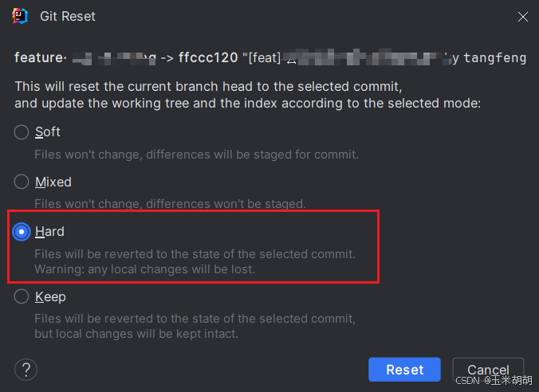Screen dimensions: 539x392
Task: Close the Git Reset dialog
Action: (x=522, y=17)
